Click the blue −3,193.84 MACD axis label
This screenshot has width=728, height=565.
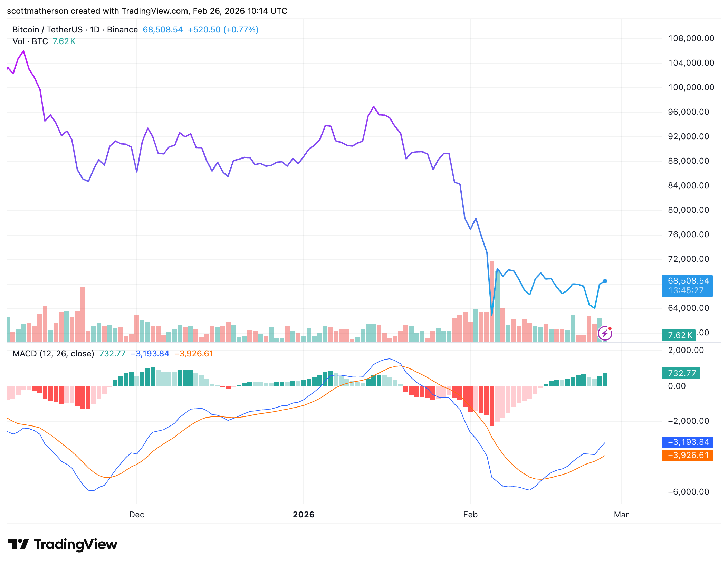tap(687, 442)
